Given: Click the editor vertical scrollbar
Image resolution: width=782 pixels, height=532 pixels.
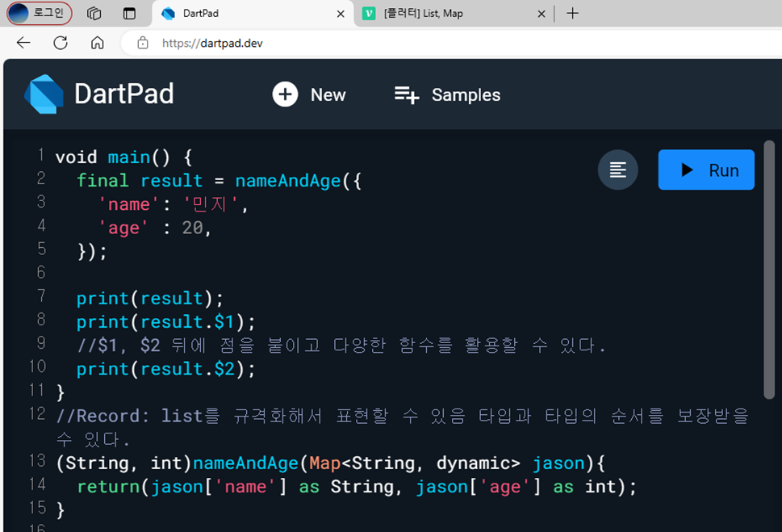Looking at the screenshot, I should tap(769, 270).
